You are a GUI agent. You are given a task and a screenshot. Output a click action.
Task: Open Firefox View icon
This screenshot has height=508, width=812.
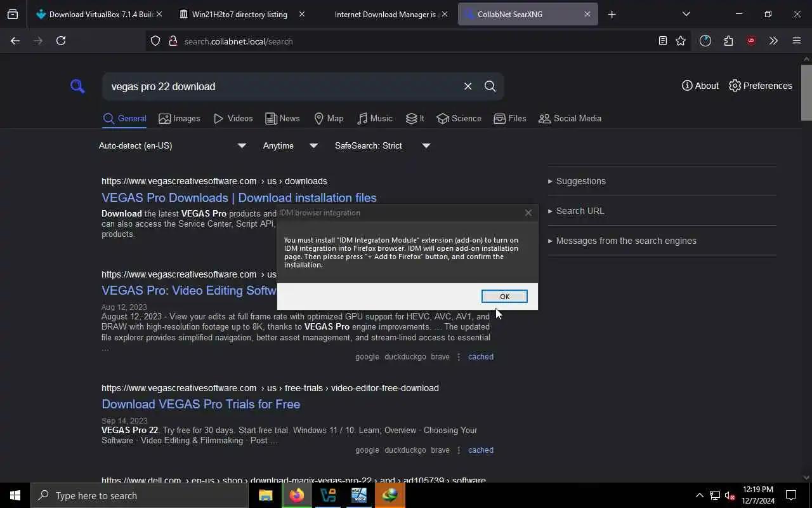tap(13, 14)
